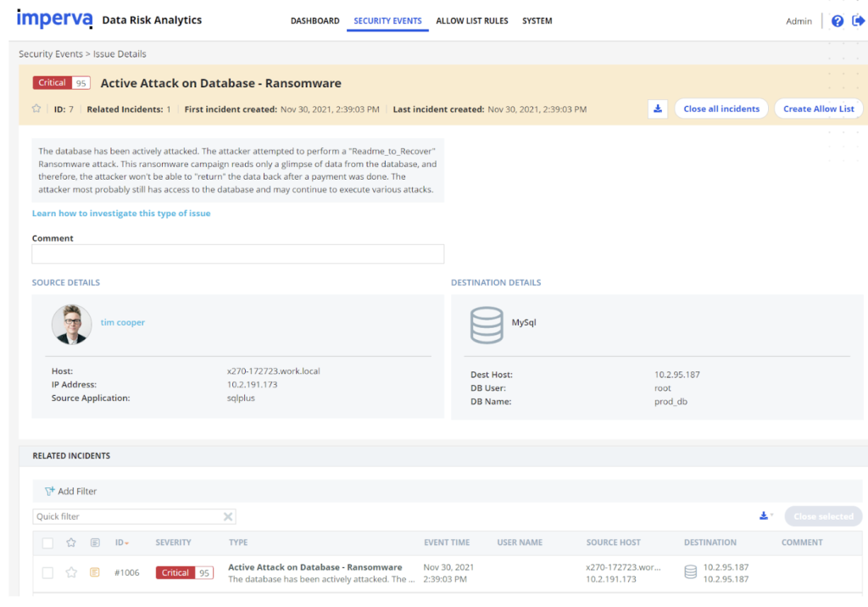This screenshot has width=868, height=607.
Task: Click the Issue Details breadcrumb text
Action: pos(120,53)
